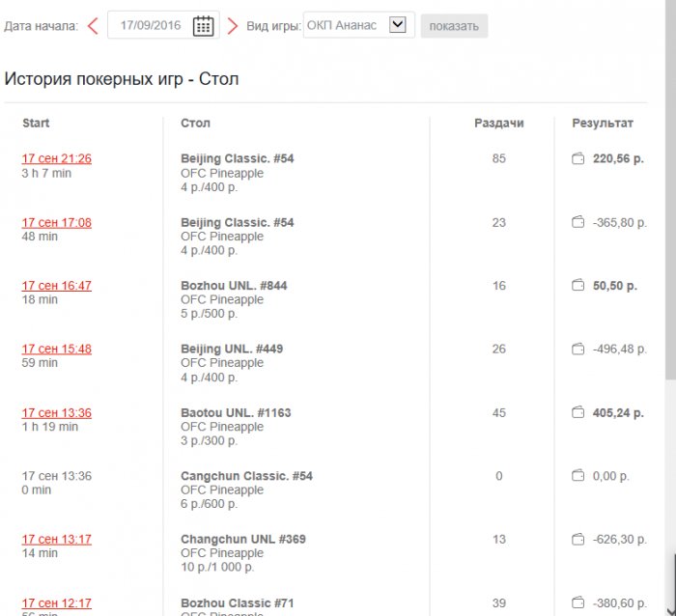
Task: Open session link 17 сен 13:17
Action: point(57,540)
